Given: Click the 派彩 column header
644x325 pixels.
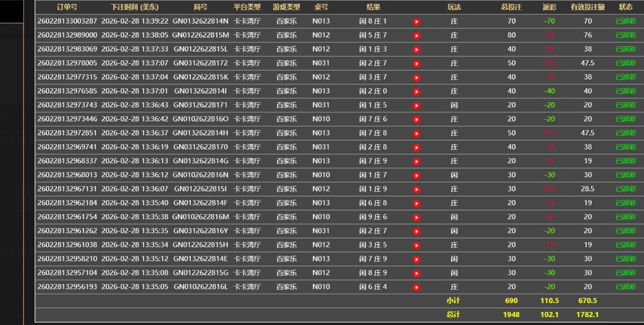Looking at the screenshot, I should [x=549, y=7].
